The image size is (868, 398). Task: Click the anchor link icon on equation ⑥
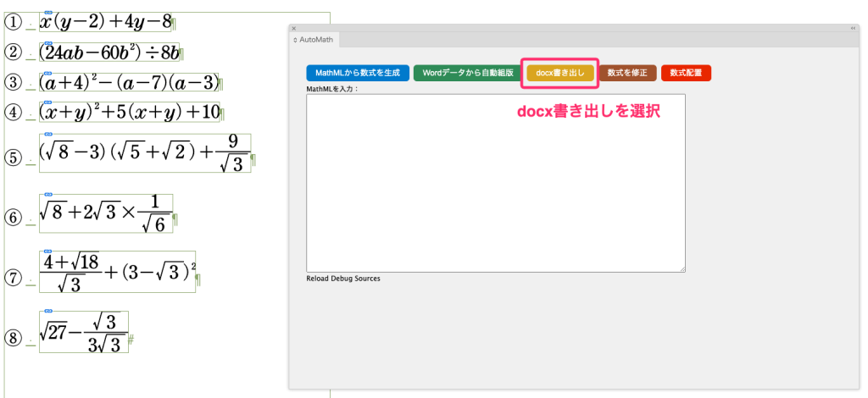48,194
